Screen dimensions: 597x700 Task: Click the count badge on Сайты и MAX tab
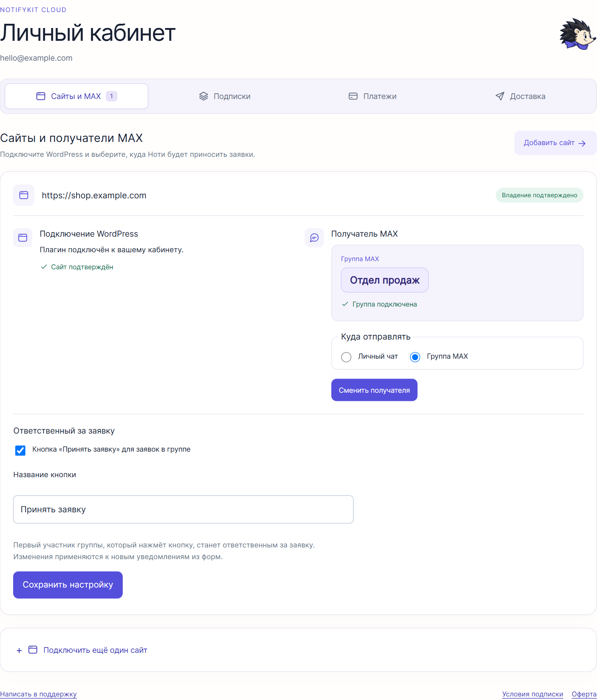point(111,96)
